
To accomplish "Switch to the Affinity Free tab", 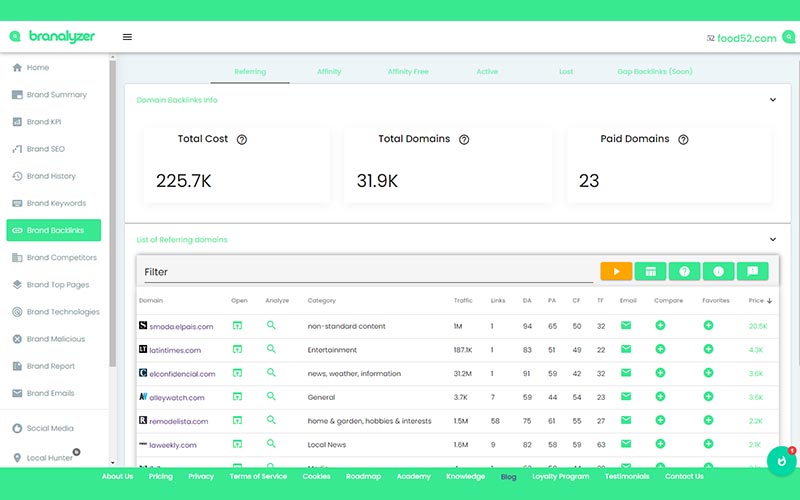I will coord(408,71).
